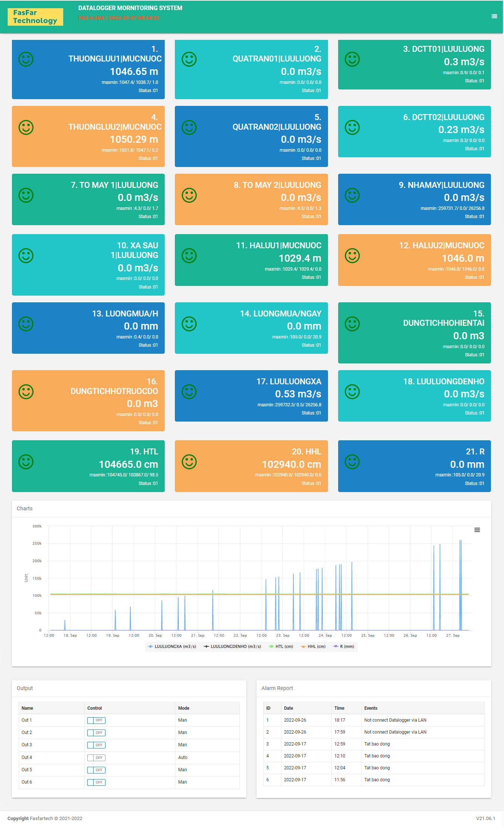Switch on the Out 6 output
Screen dimensions: 504x835
[96, 782]
